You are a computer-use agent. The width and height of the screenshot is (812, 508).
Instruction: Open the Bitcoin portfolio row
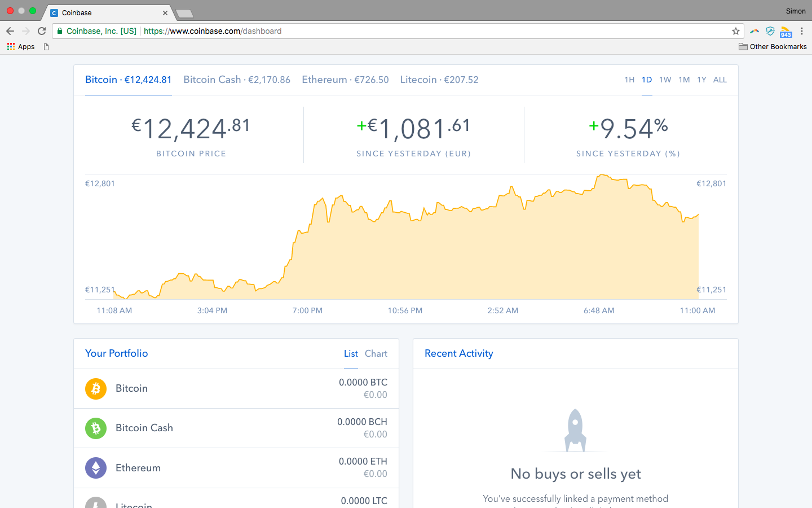(x=236, y=389)
